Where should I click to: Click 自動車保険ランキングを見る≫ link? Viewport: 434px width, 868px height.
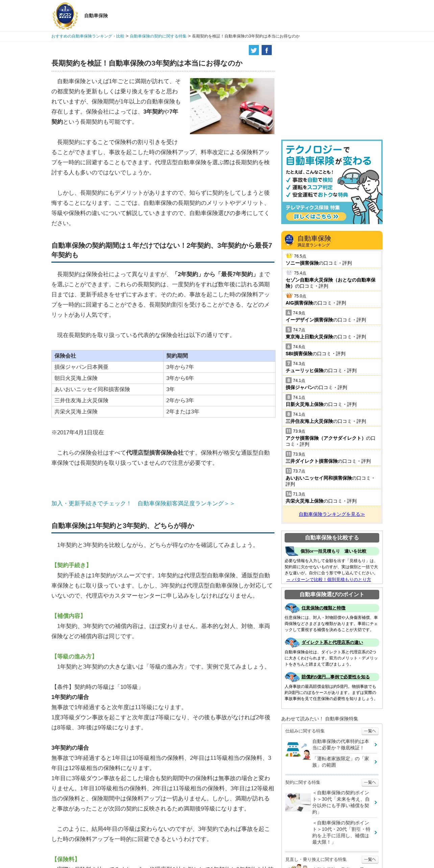[332, 514]
